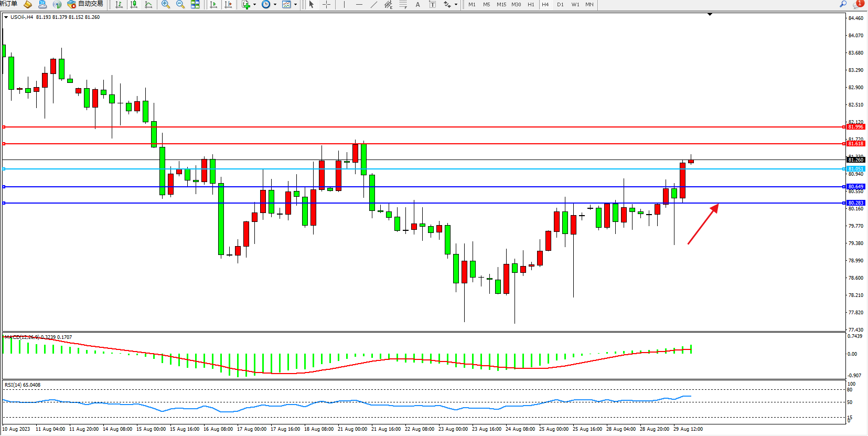The width and height of the screenshot is (868, 436).
Task: Switch to the H1 timeframe
Action: click(x=531, y=5)
